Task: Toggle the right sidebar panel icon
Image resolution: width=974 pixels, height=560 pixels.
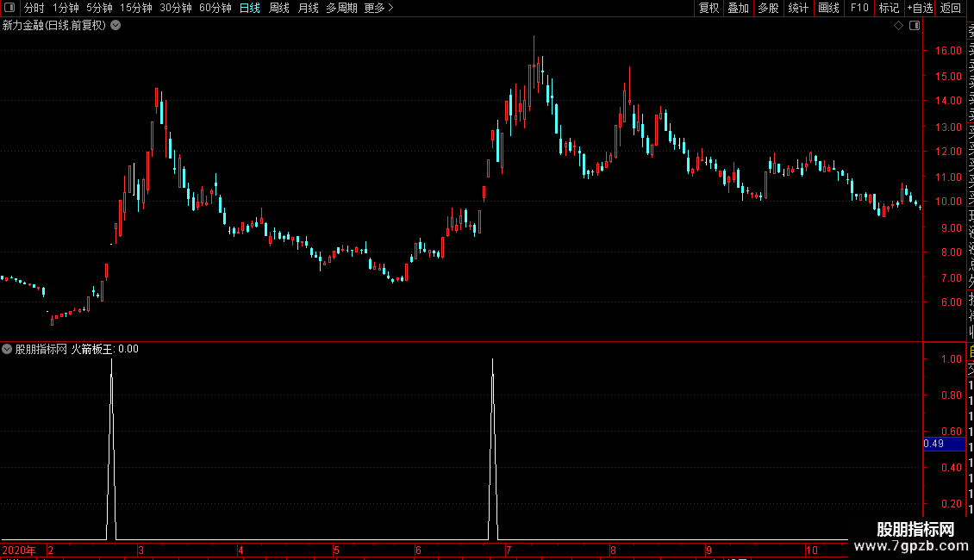Action: pyautogui.click(x=915, y=26)
